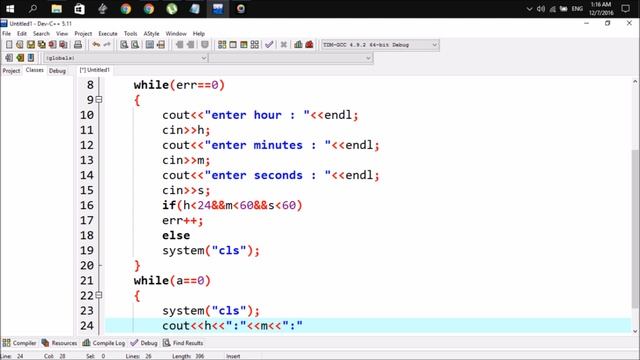Open the Edit menu
The width and height of the screenshot is (640, 360).
coord(22,33)
